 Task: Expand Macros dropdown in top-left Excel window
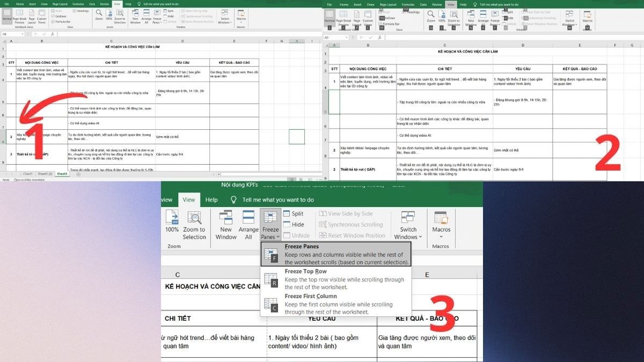point(241,17)
